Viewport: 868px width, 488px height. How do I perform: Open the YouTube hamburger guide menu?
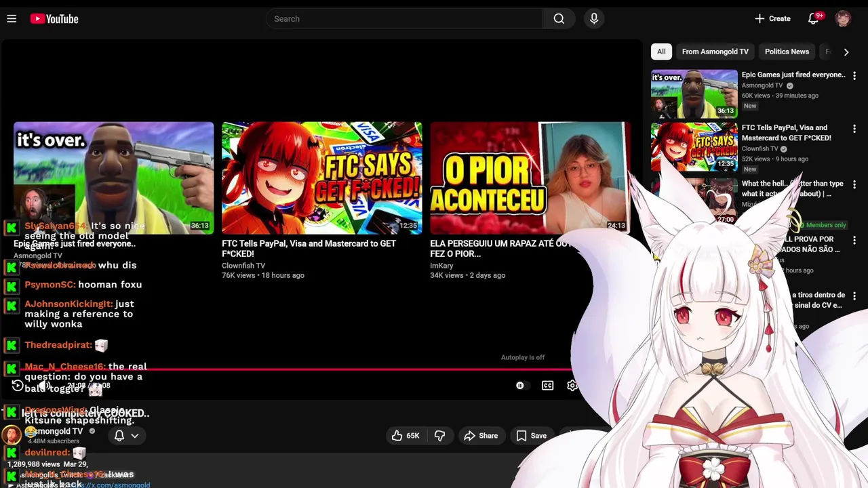(12, 19)
